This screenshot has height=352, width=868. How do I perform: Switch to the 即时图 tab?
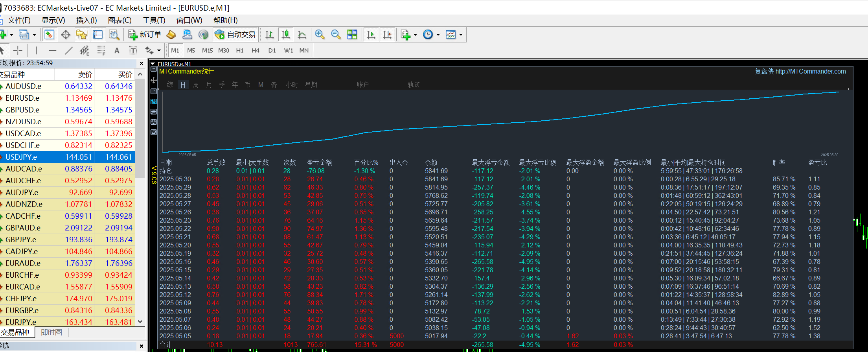[51, 332]
